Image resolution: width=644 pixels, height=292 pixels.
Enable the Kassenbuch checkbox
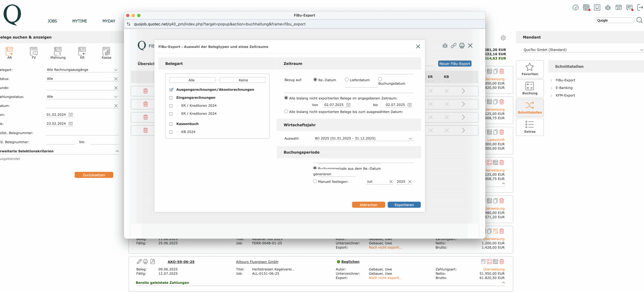171,124
